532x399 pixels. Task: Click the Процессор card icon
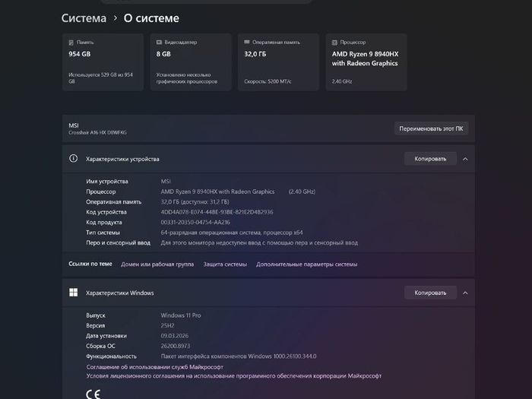(x=334, y=43)
